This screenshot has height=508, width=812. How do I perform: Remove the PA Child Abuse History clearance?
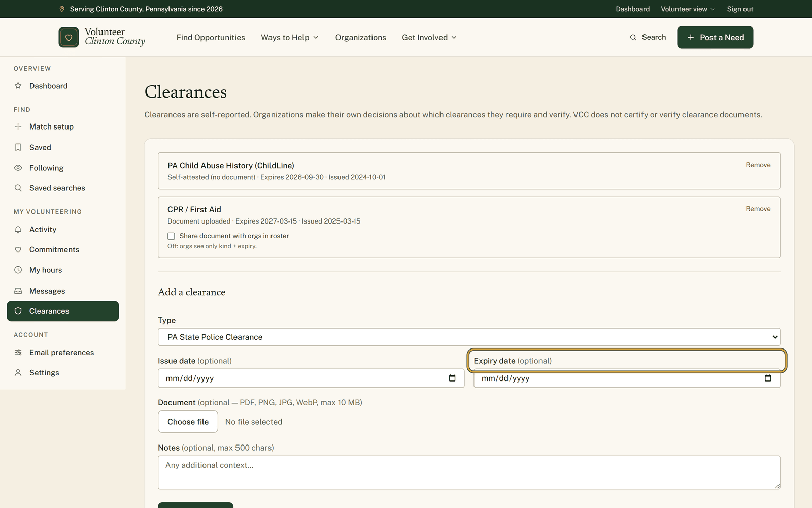(x=758, y=165)
